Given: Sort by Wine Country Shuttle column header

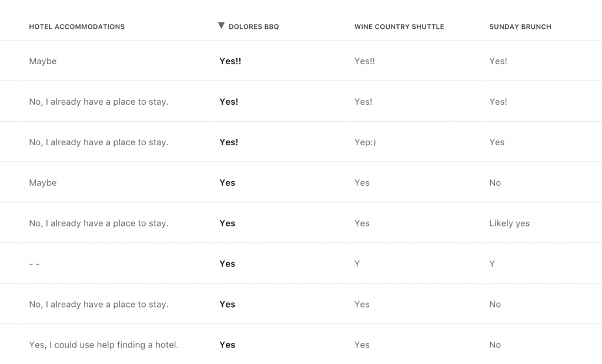Looking at the screenshot, I should 399,26.
